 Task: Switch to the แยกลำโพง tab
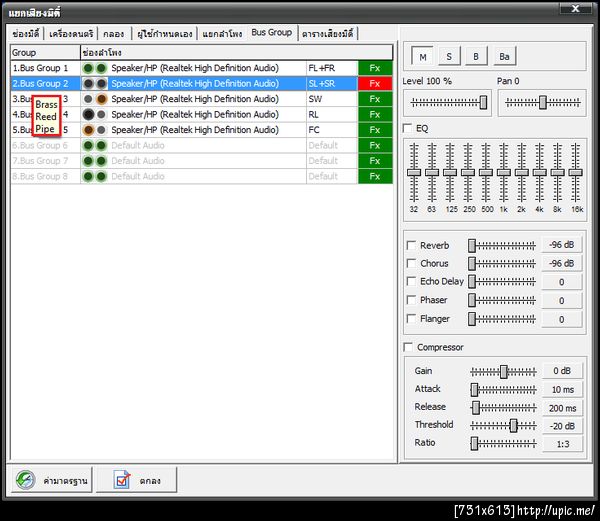click(222, 34)
